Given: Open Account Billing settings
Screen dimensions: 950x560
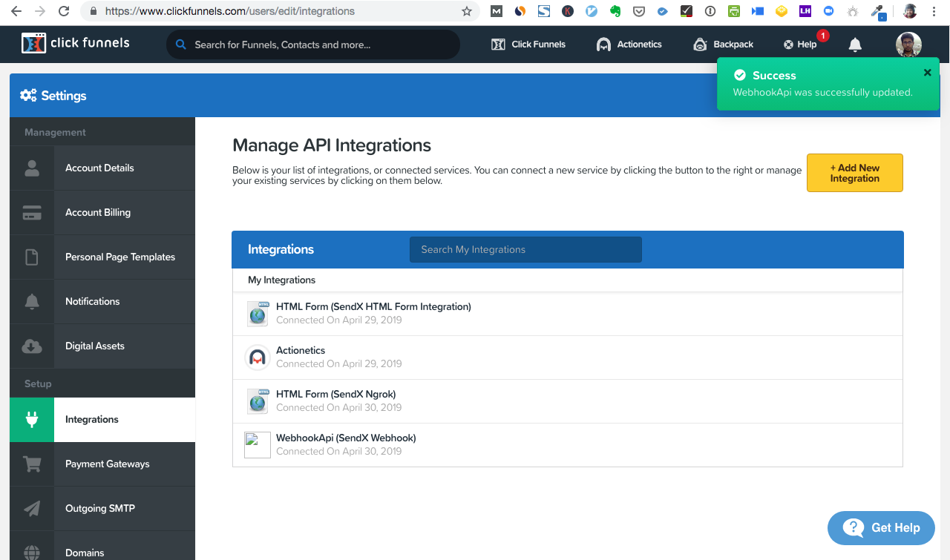Looking at the screenshot, I should click(x=102, y=212).
